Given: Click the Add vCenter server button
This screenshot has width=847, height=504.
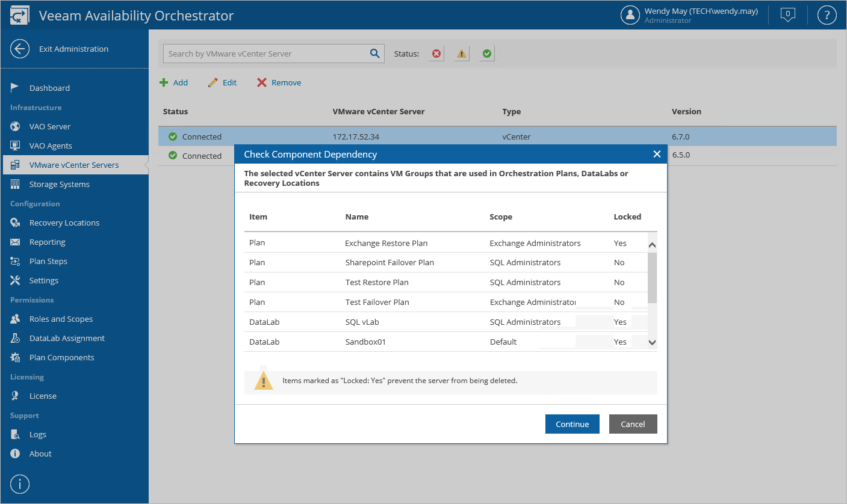Looking at the screenshot, I should [x=174, y=82].
